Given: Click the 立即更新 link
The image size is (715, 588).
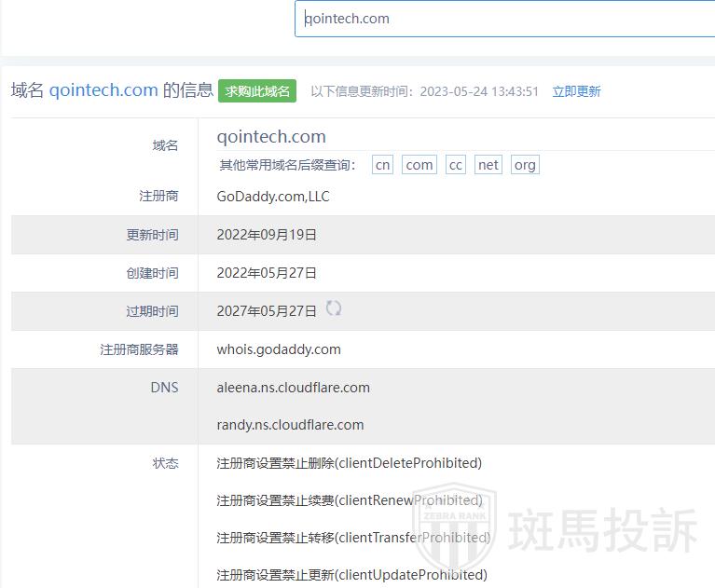Looking at the screenshot, I should [576, 91].
